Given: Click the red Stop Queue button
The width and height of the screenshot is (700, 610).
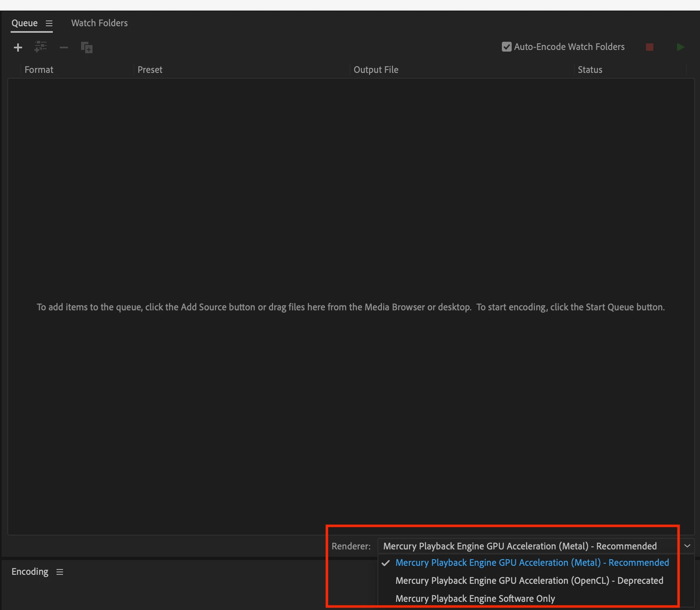Looking at the screenshot, I should coord(650,47).
